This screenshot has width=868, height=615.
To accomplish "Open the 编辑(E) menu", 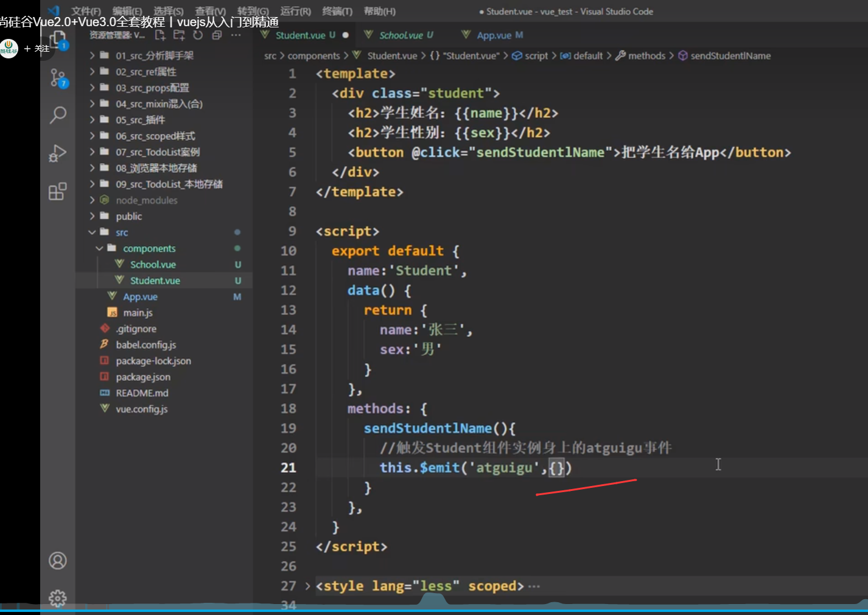I will click(127, 12).
